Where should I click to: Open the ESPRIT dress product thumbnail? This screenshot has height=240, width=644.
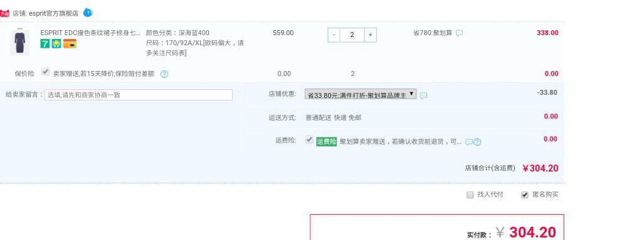[19, 42]
